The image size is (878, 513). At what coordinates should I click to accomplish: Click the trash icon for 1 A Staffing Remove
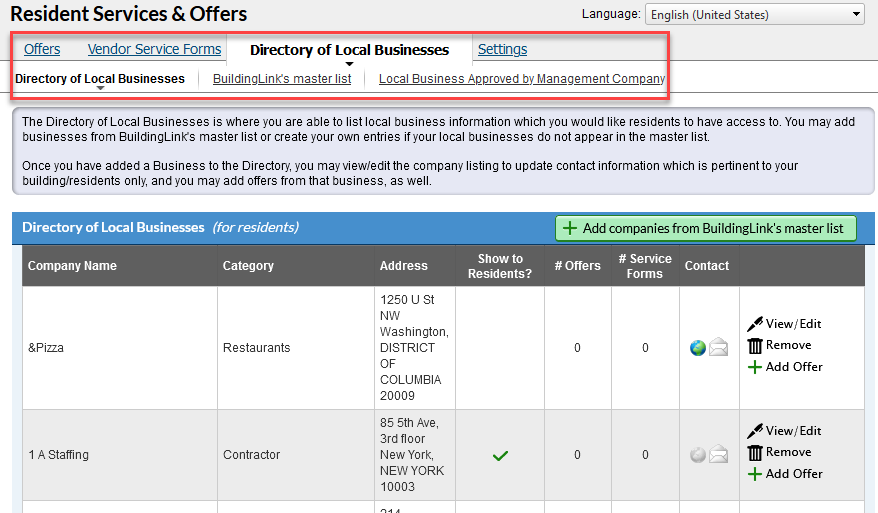(755, 453)
